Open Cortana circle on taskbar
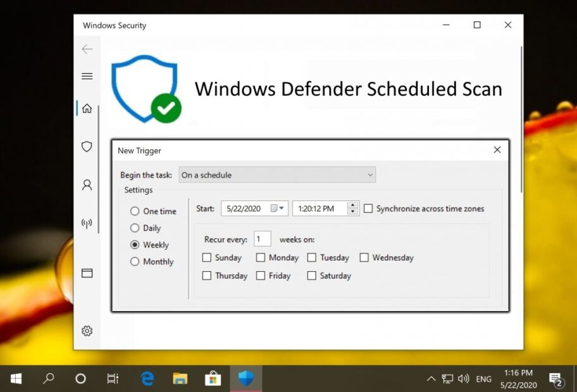 pyautogui.click(x=80, y=379)
